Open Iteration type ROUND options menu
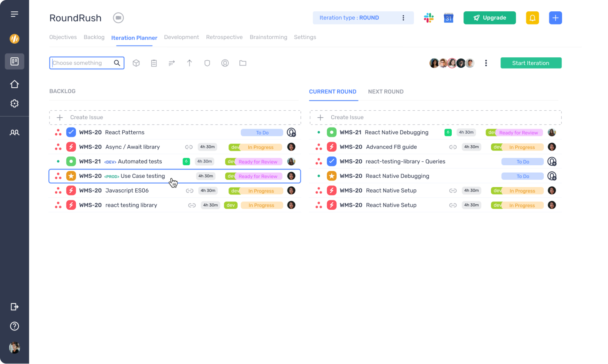 (403, 18)
